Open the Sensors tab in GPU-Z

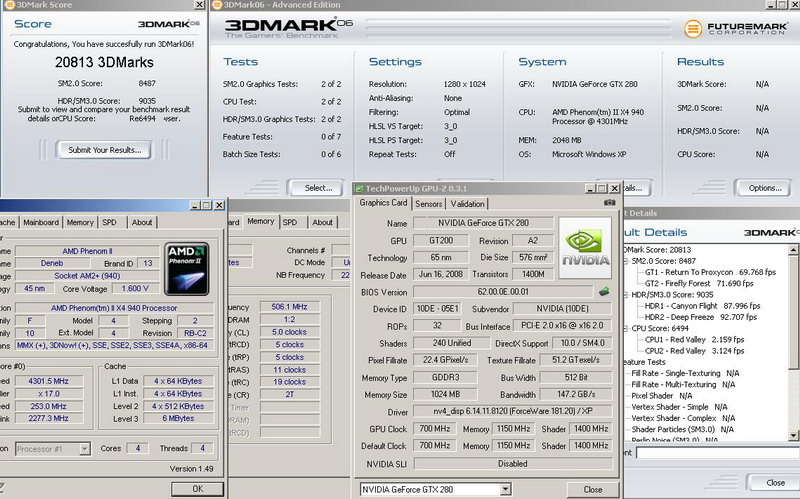point(429,204)
